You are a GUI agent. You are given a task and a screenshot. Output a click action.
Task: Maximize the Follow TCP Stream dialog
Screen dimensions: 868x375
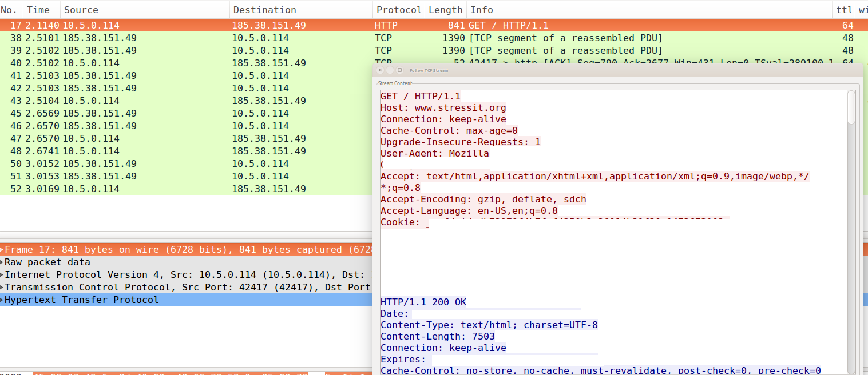[399, 70]
